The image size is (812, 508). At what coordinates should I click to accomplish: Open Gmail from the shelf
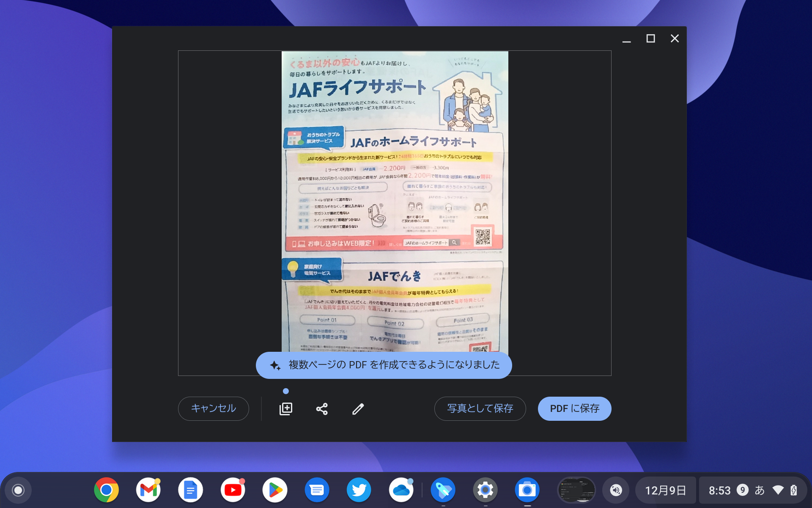[149, 490]
